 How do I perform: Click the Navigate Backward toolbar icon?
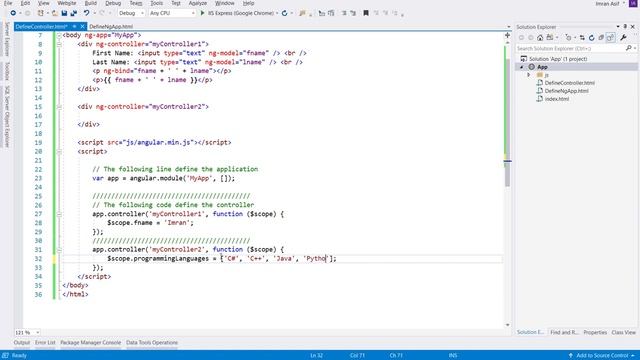click(x=13, y=13)
